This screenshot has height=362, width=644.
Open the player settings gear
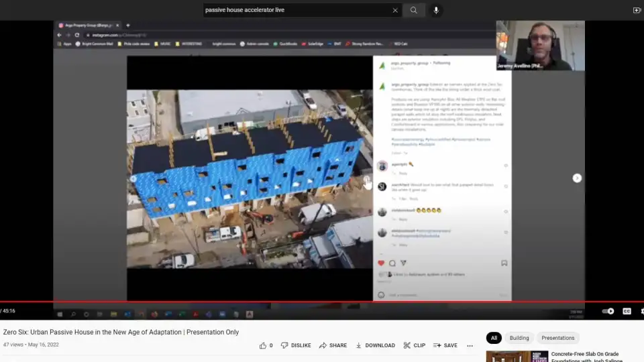[641, 311]
